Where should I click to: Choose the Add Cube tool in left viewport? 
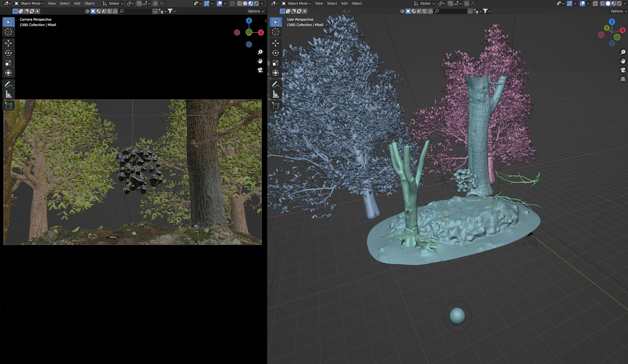(9, 106)
